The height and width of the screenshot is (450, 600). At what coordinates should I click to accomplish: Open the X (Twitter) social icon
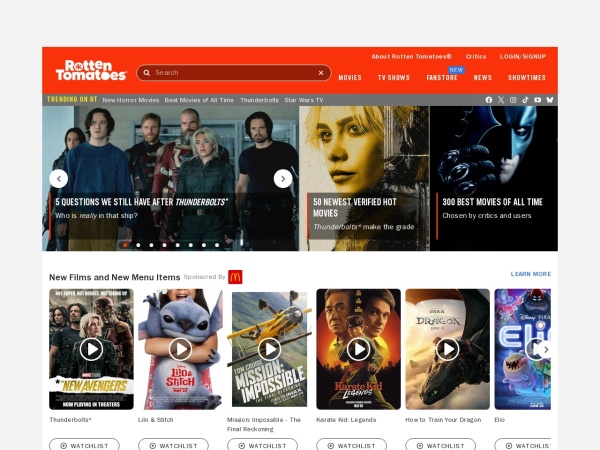tap(501, 100)
